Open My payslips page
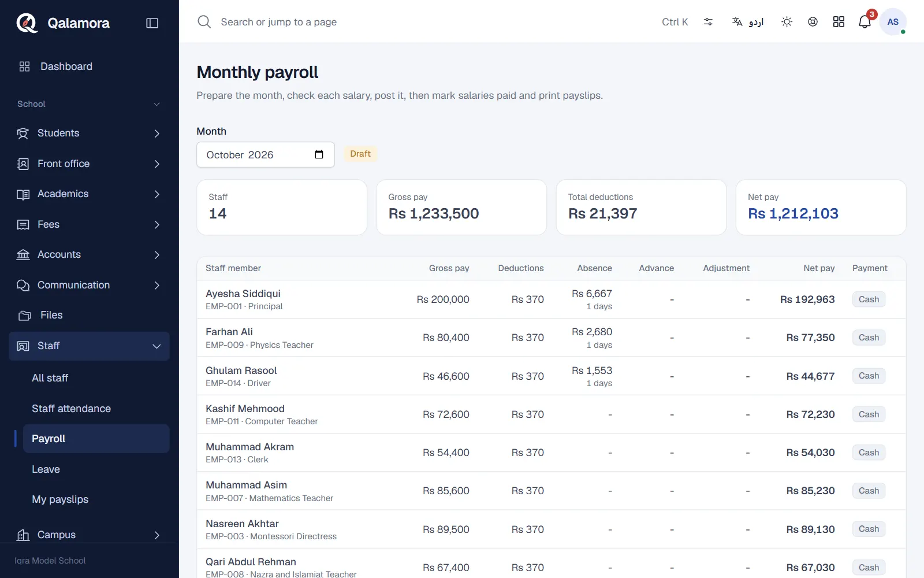The width and height of the screenshot is (924, 578). (x=96, y=499)
